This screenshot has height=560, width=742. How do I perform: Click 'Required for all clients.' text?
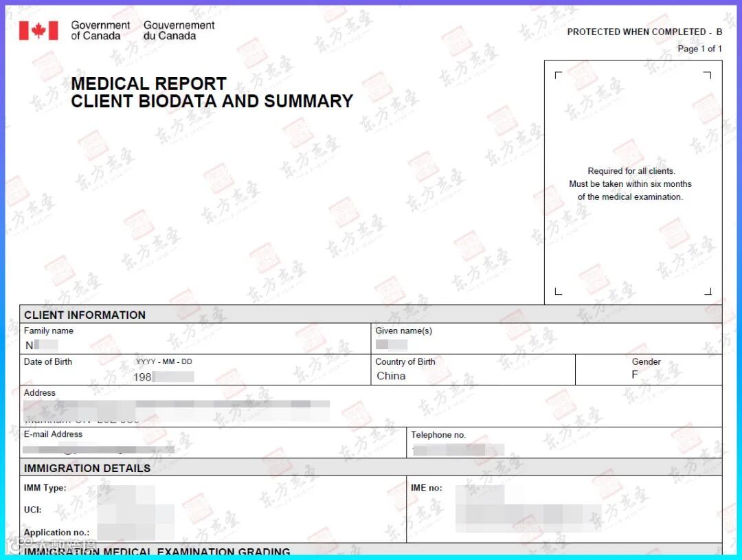pos(631,171)
